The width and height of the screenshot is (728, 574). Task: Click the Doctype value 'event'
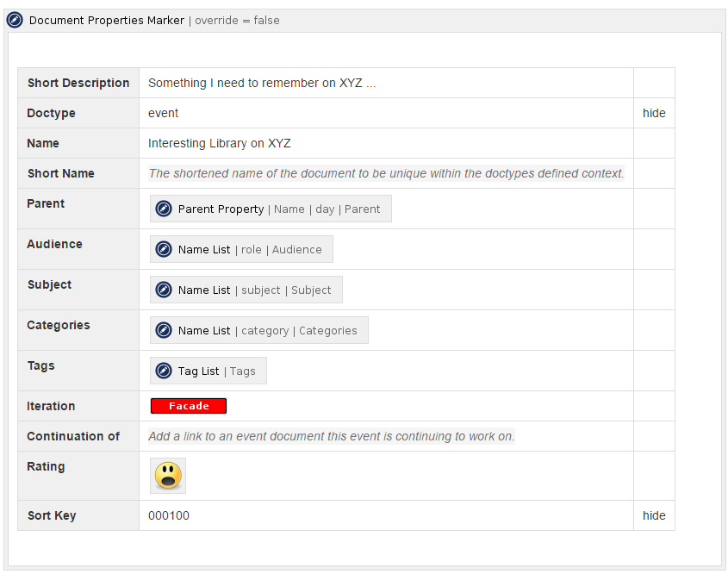point(164,113)
